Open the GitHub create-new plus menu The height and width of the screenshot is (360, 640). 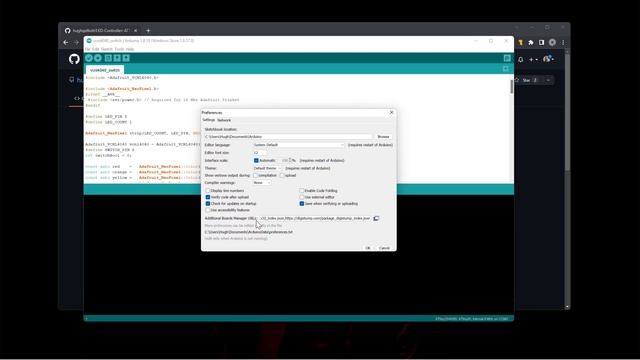pyautogui.click(x=533, y=60)
